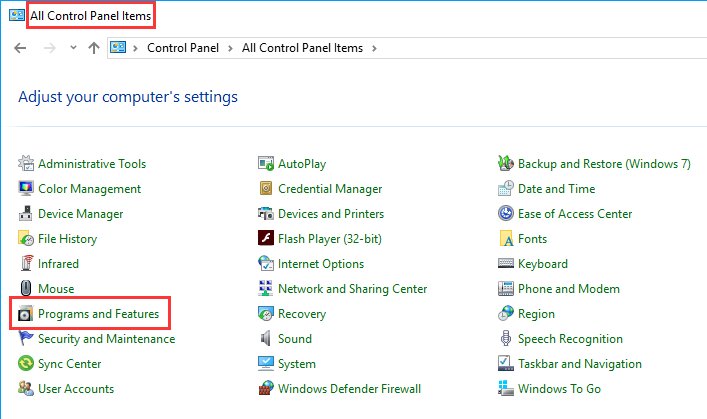707x419 pixels.
Task: Select All Control Panel Items breadcrumb
Action: pos(302,48)
